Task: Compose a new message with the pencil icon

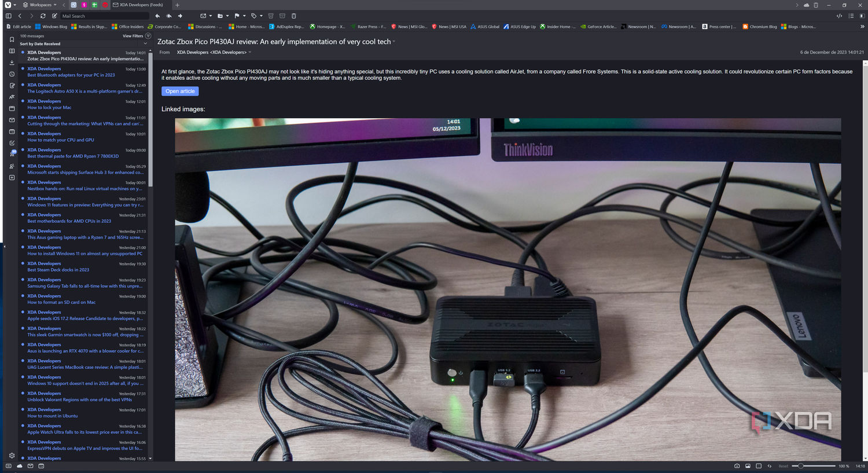Action: pos(54,16)
